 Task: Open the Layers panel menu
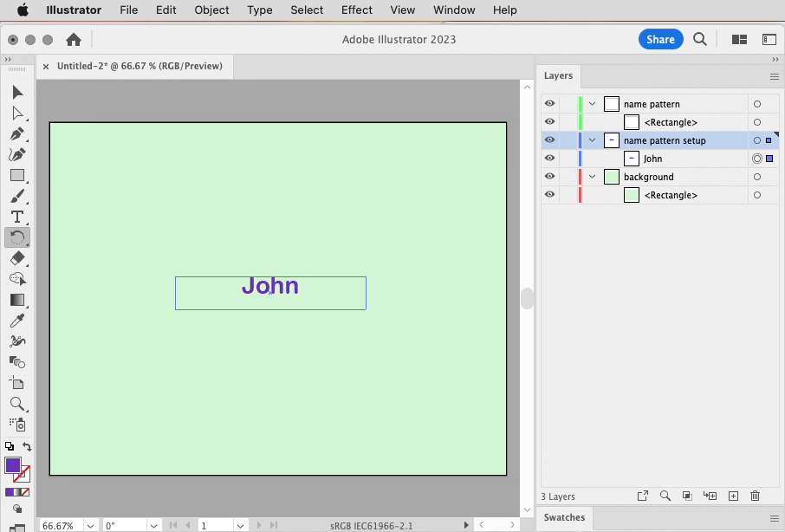coord(774,76)
